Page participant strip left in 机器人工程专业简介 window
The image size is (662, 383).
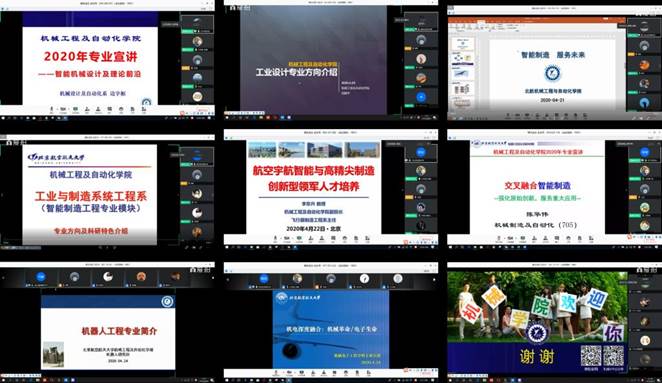tap(3, 278)
